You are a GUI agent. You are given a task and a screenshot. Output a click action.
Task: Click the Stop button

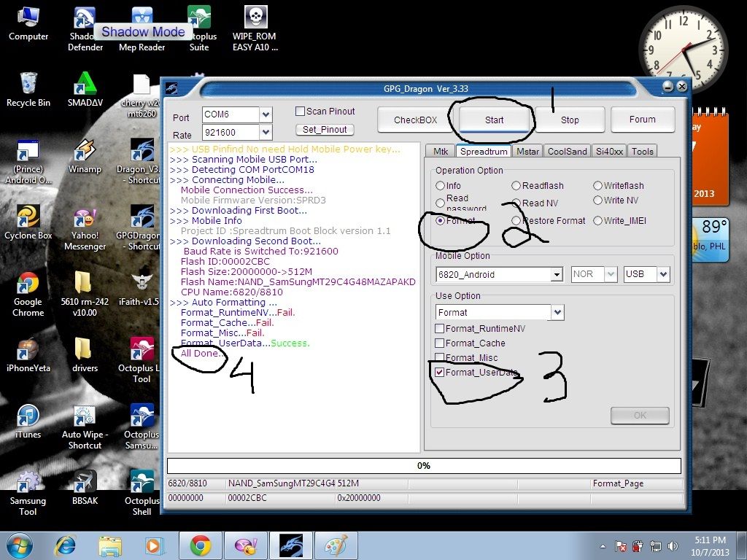570,120
